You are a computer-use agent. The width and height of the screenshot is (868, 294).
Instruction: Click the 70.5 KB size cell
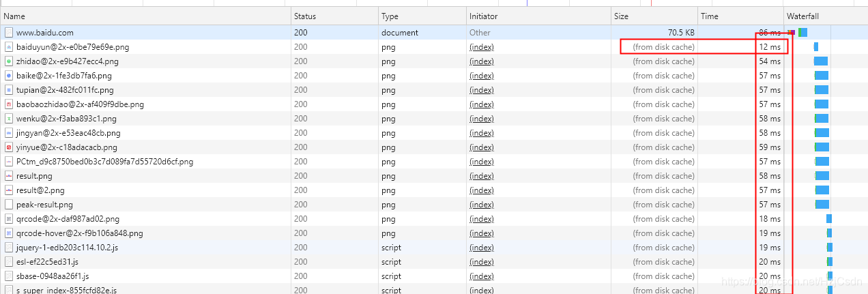coord(681,33)
